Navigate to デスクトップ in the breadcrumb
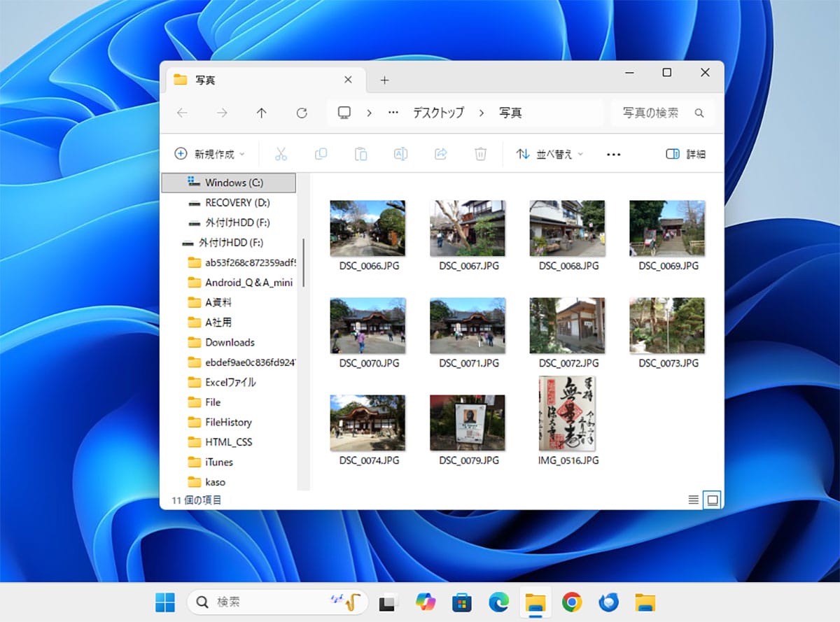The height and width of the screenshot is (622, 840). pyautogui.click(x=439, y=113)
